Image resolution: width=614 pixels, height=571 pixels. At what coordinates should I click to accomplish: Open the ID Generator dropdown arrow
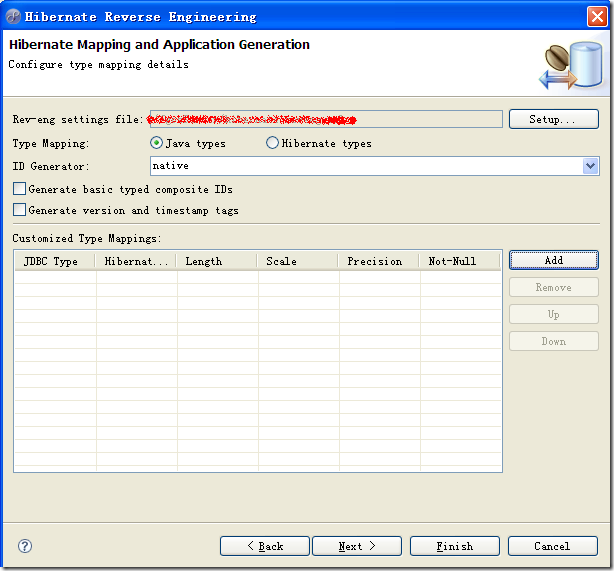point(590,166)
